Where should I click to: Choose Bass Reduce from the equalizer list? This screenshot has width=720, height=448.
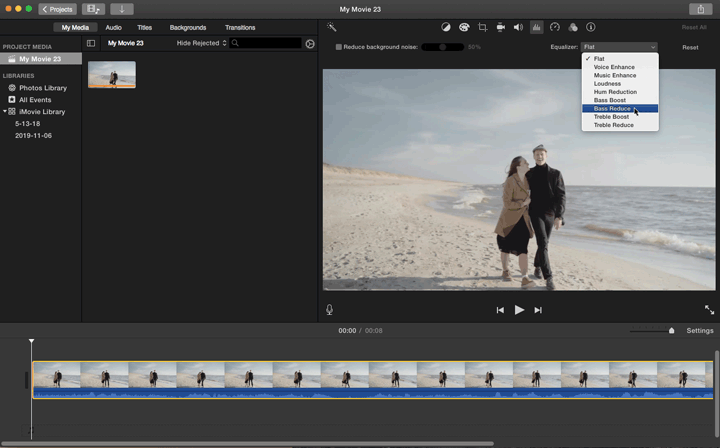(612, 108)
